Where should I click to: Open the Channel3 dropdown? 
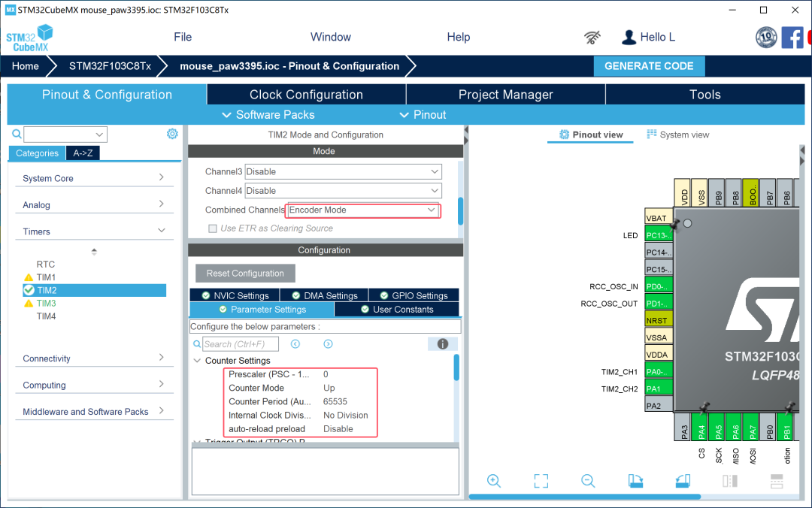tap(343, 171)
